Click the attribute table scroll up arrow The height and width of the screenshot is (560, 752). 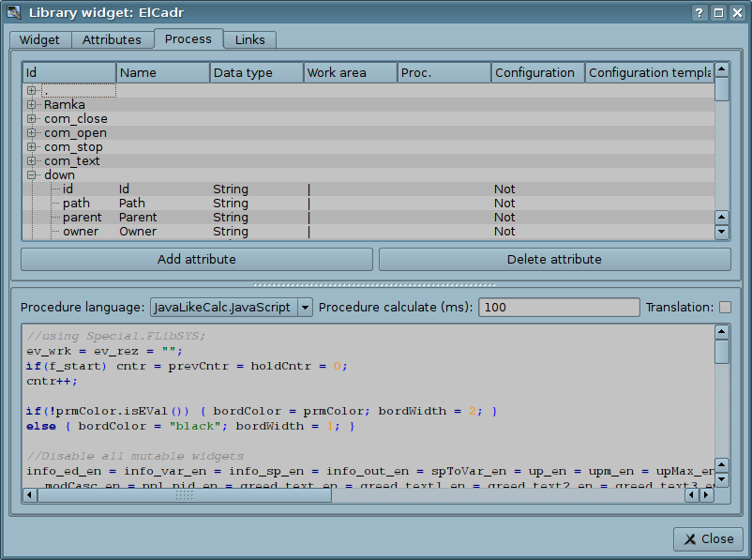coord(721,69)
